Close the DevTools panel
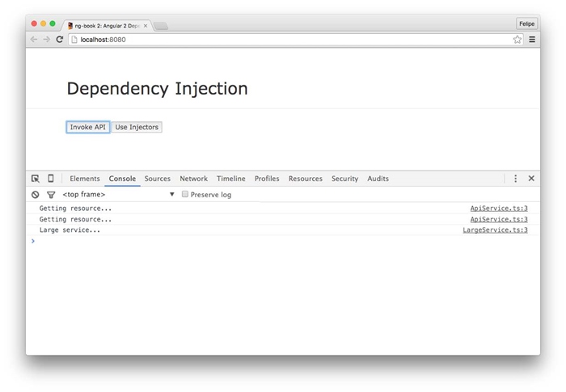Screen dimensions: 566x392 [531, 179]
